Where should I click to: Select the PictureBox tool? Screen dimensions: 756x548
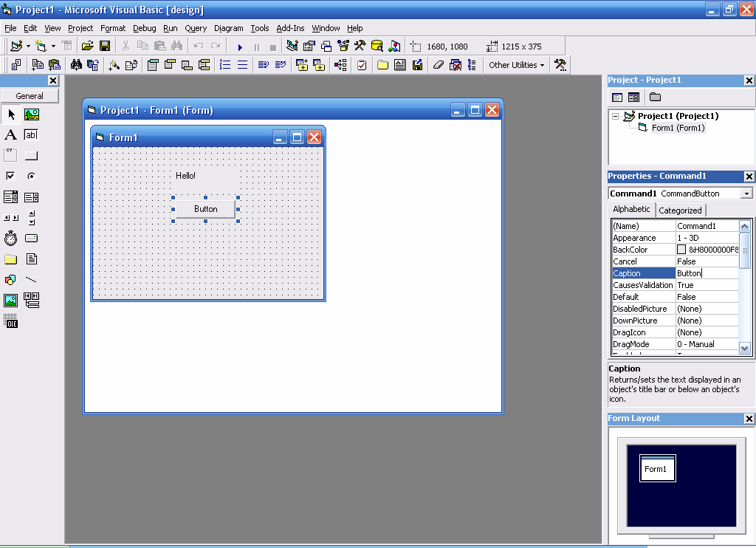(31, 114)
